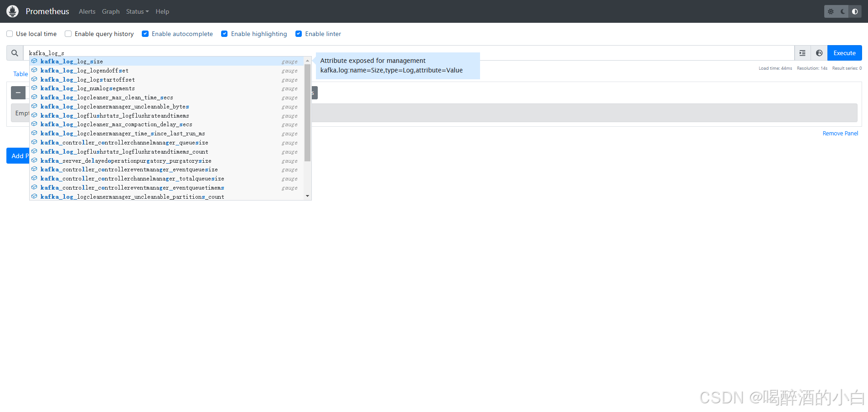Click the Attribute exposed for management tooltip

(398, 66)
